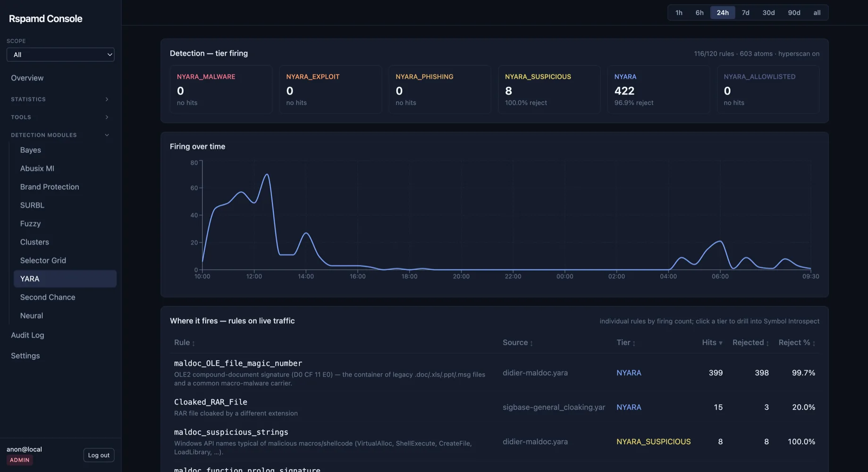The height and width of the screenshot is (472, 868).
Task: Open the Abusix MI module
Action: 65,168
